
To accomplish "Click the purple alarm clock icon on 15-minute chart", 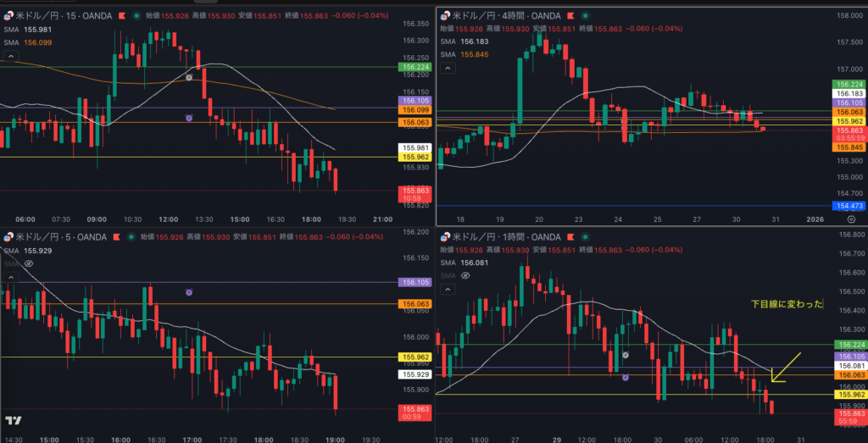I will [x=189, y=118].
